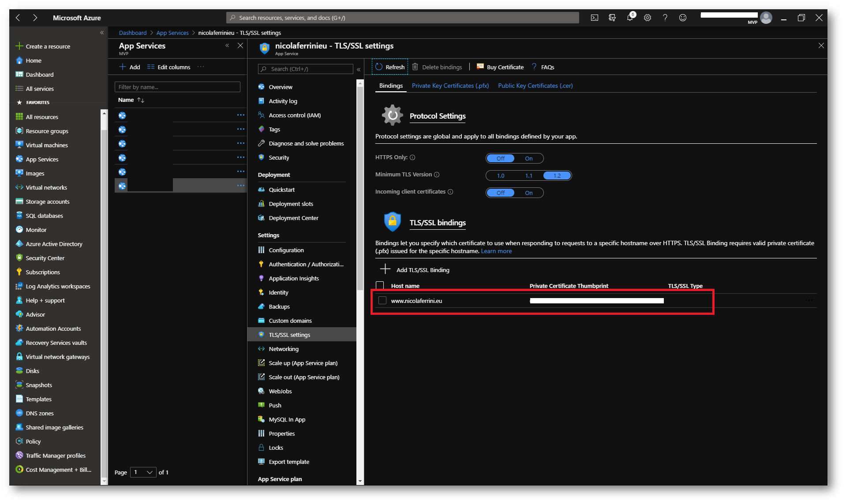Open options for the www.nicolaferrini.eu binding
This screenshot has width=846, height=504.
coord(809,300)
